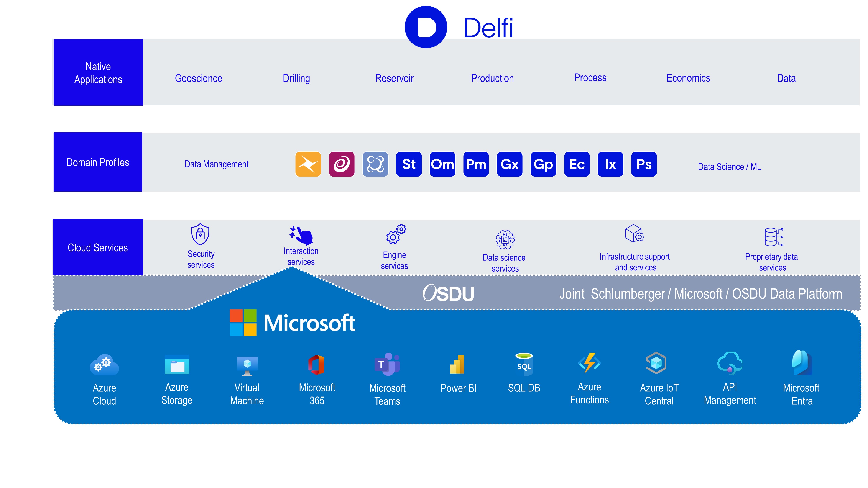Select the St domain profile icon

(409, 164)
